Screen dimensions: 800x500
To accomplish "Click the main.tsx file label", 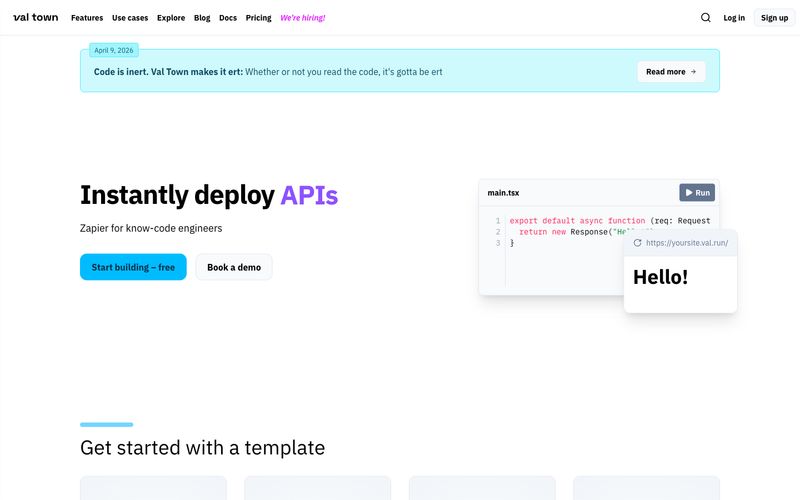I will point(503,193).
